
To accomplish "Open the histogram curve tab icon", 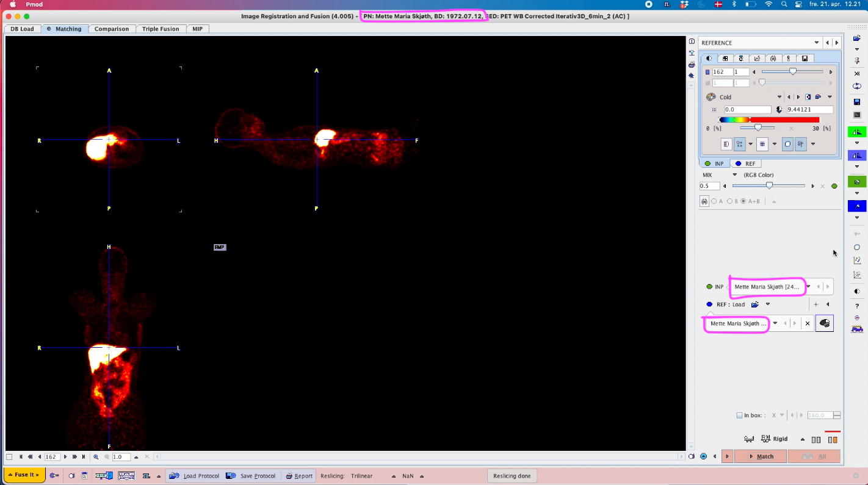I will coord(757,59).
